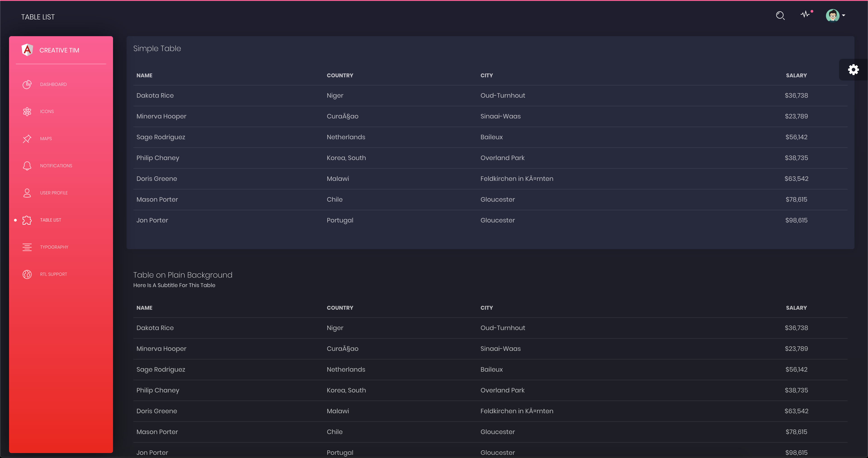Click the RTL Support globe icon
868x458 pixels.
coord(27,274)
